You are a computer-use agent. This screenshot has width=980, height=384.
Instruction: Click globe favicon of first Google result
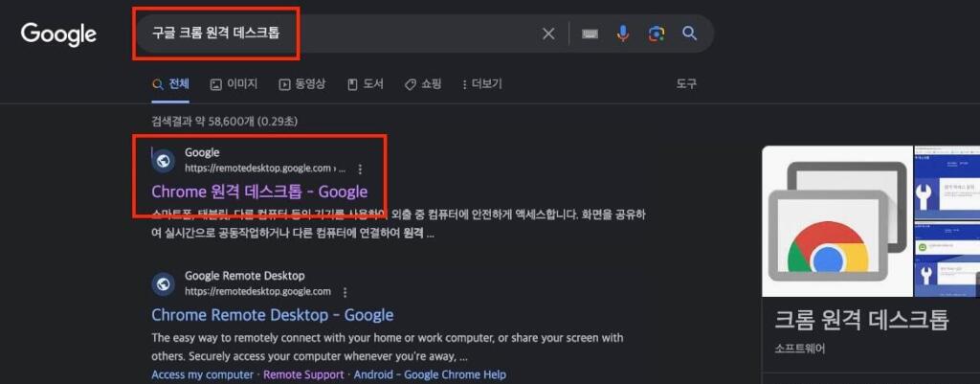pyautogui.click(x=164, y=160)
